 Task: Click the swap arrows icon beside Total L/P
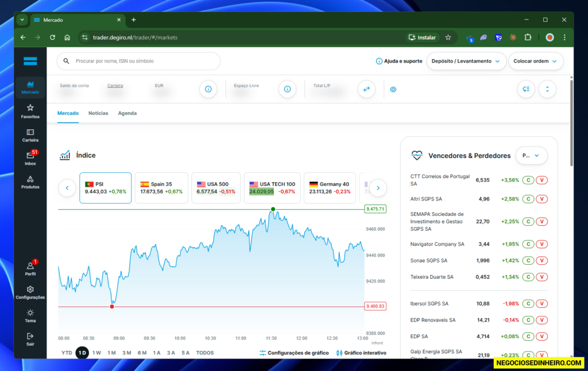pyautogui.click(x=366, y=89)
